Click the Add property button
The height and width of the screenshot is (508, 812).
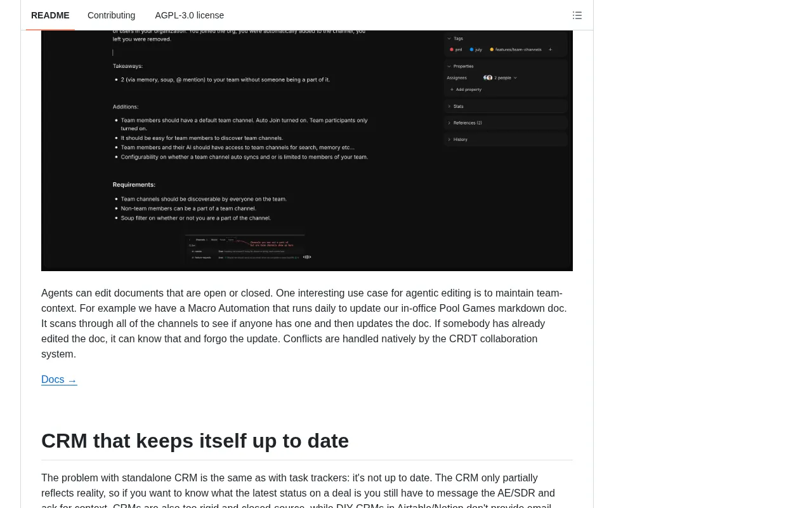466,90
